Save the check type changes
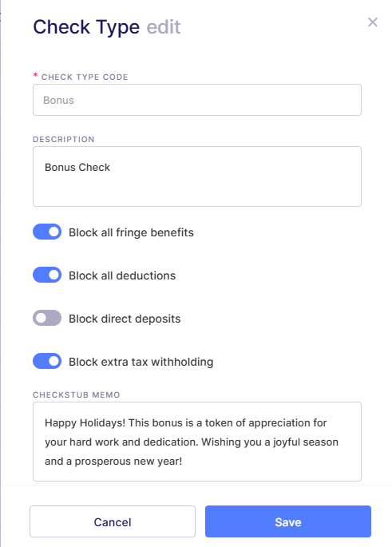Screen dimensions: 392x547 pyautogui.click(x=288, y=521)
